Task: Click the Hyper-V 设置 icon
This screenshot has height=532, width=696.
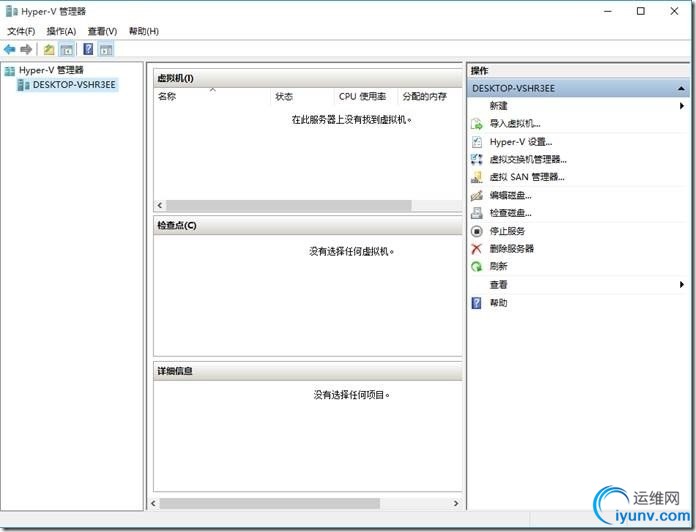Action: 476,142
